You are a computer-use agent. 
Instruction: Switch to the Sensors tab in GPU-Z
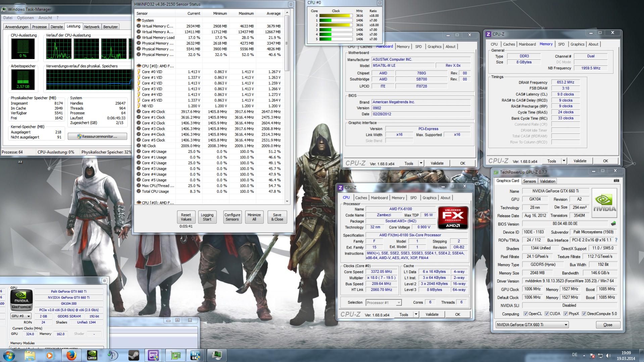pos(529,181)
